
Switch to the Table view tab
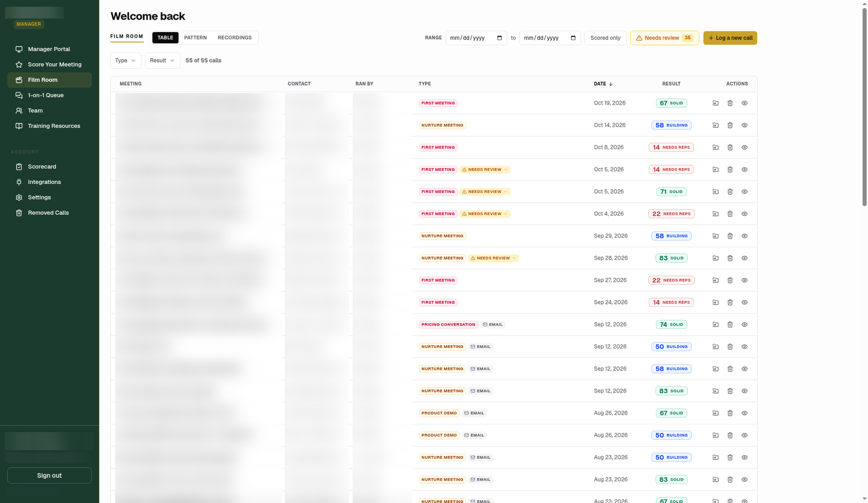click(x=165, y=38)
